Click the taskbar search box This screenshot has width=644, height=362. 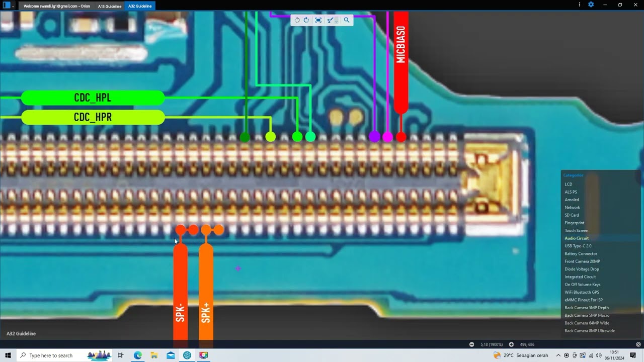tap(65, 355)
